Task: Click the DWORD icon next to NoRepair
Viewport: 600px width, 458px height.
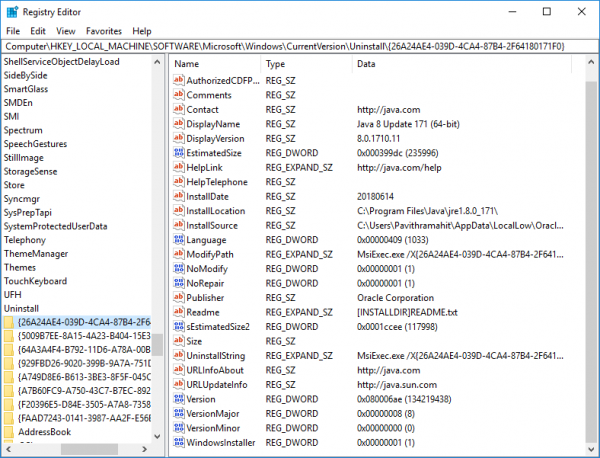Action: 179,283
